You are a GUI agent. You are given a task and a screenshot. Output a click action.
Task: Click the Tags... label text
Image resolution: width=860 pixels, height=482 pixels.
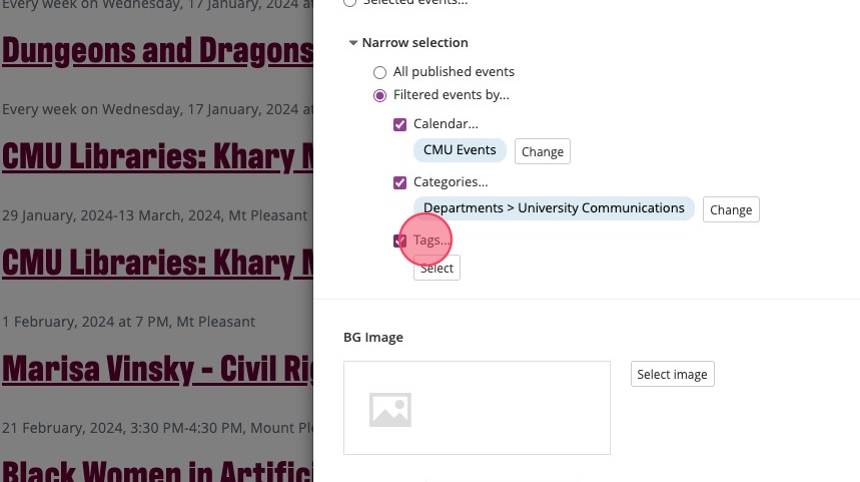[x=432, y=240]
